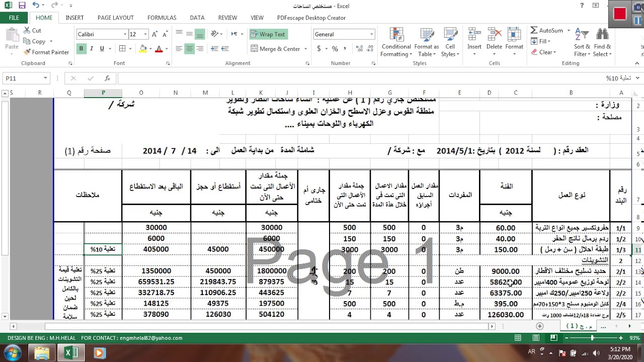Click the Redo arrow icon
Image resolution: width=644 pixels, height=362 pixels.
coord(54,6)
